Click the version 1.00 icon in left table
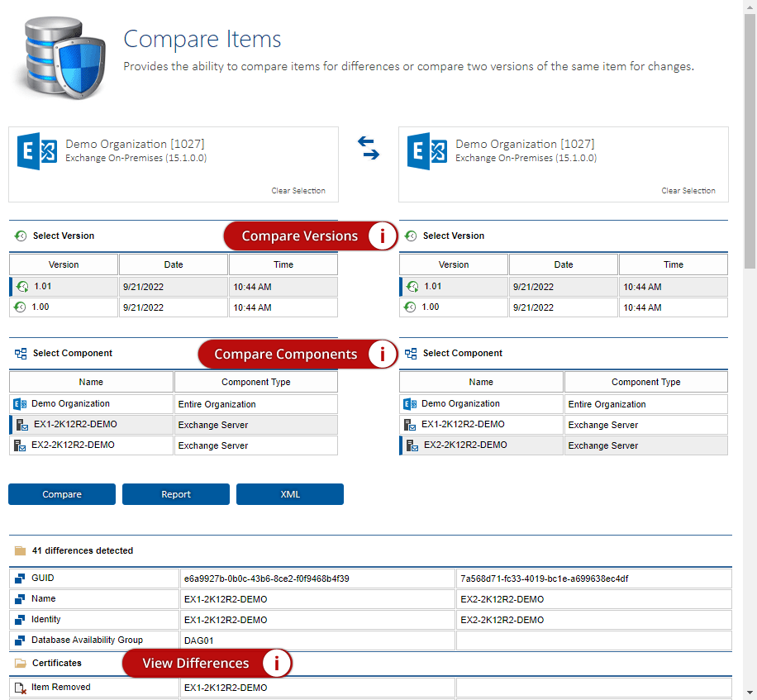The image size is (757, 700). (20, 307)
